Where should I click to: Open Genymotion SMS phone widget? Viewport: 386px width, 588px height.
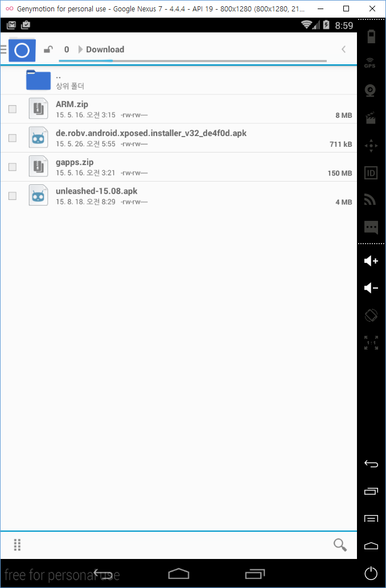pyautogui.click(x=371, y=228)
